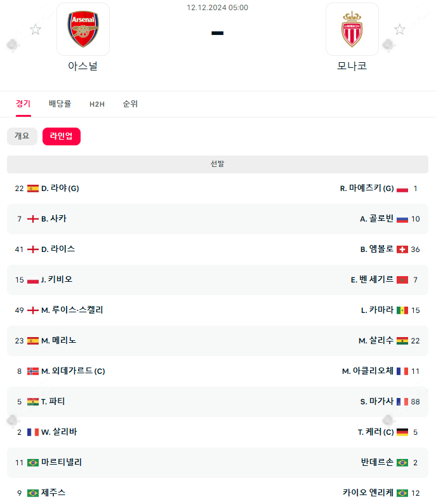Switch to the 배당률 tab

point(60,104)
